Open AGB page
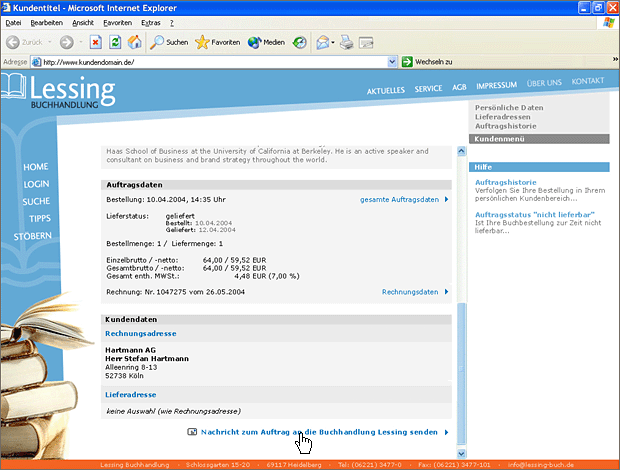 [x=459, y=87]
